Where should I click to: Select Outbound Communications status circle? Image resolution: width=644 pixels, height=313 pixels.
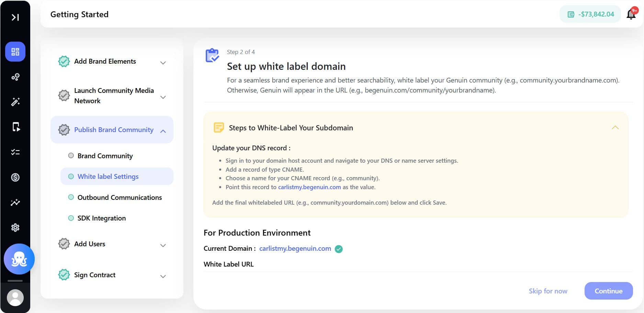pos(71,197)
